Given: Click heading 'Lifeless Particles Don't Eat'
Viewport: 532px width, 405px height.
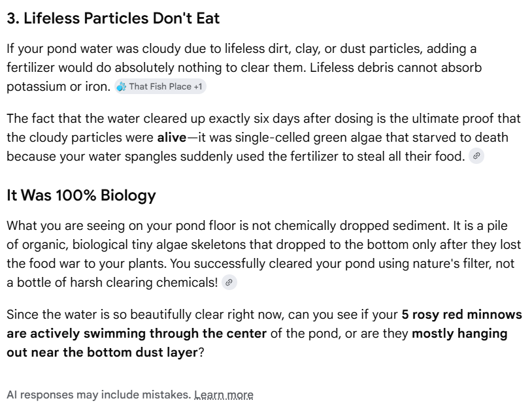Looking at the screenshot, I should pos(113,18).
